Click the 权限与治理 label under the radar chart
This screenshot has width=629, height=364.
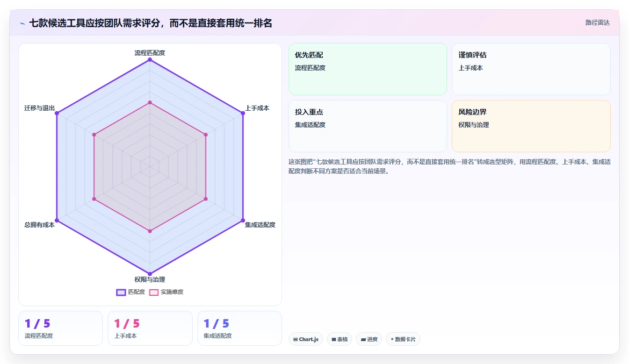click(150, 279)
